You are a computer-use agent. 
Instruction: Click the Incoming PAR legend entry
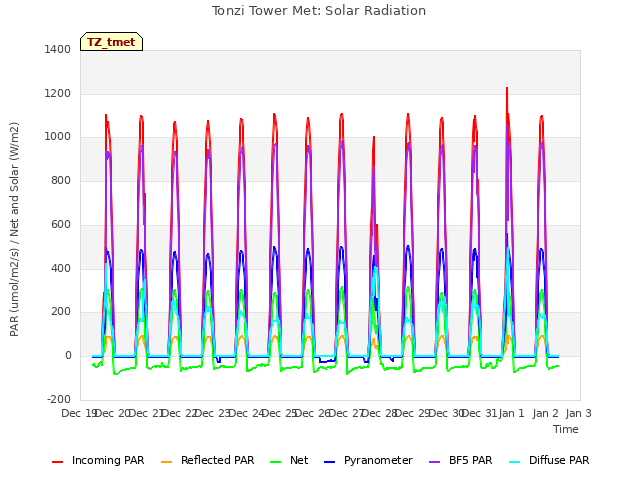coord(98,460)
